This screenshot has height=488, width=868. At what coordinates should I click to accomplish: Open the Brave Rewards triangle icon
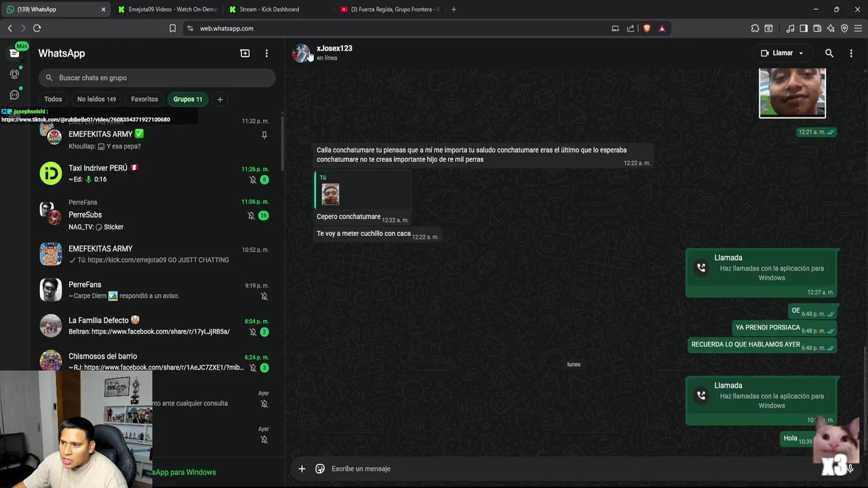[662, 28]
